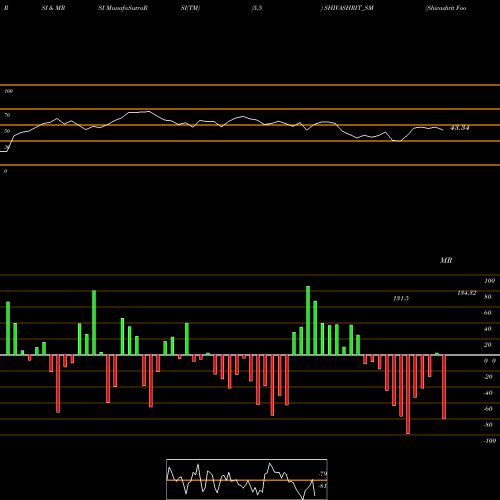
Task: Select the 'SI & MR' header text
Action: (x=53, y=8)
